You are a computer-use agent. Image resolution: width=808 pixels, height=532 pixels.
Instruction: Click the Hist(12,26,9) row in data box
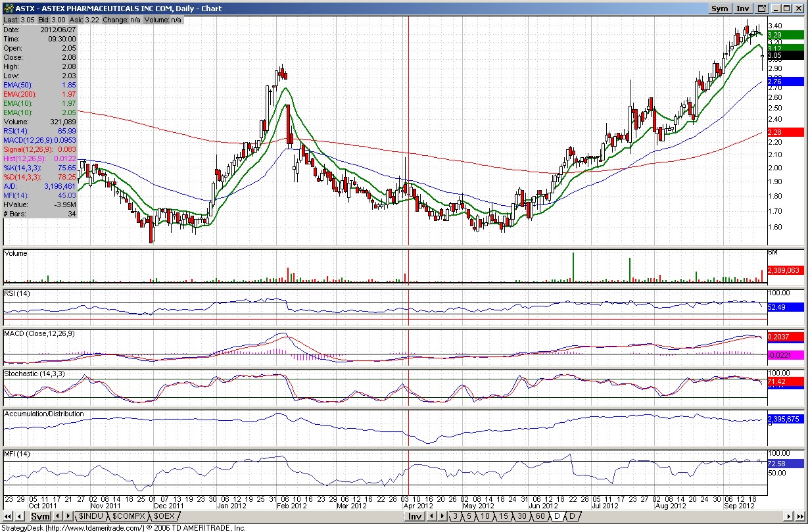tap(40, 158)
